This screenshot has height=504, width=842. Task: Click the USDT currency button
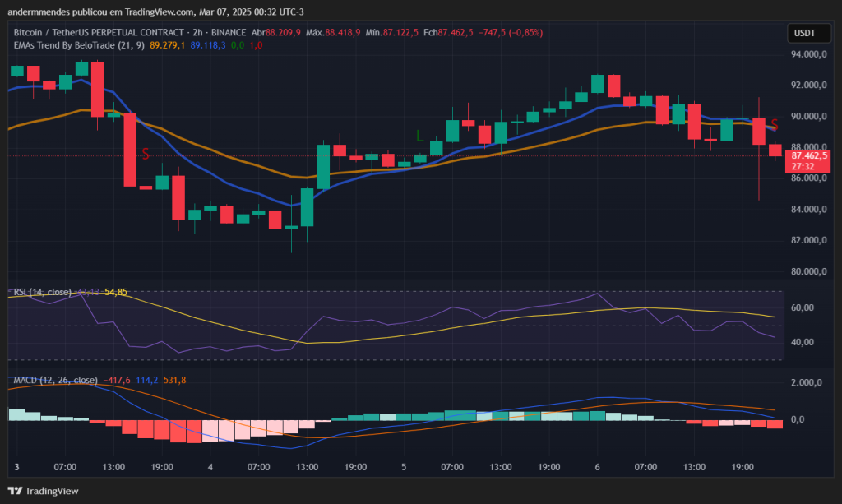[809, 33]
